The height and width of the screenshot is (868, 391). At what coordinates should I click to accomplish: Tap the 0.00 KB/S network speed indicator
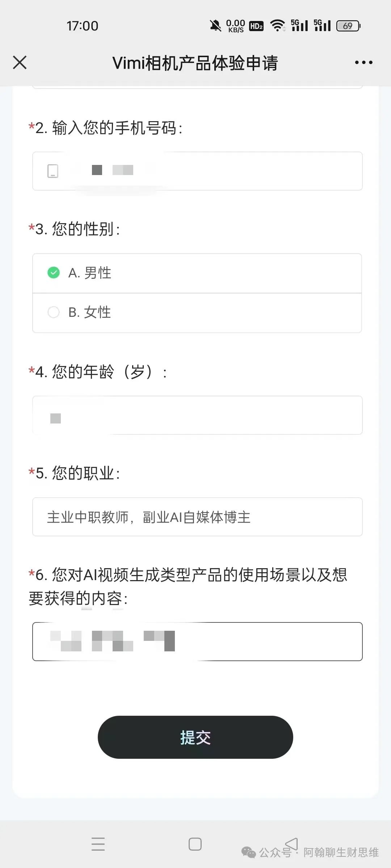(x=236, y=26)
